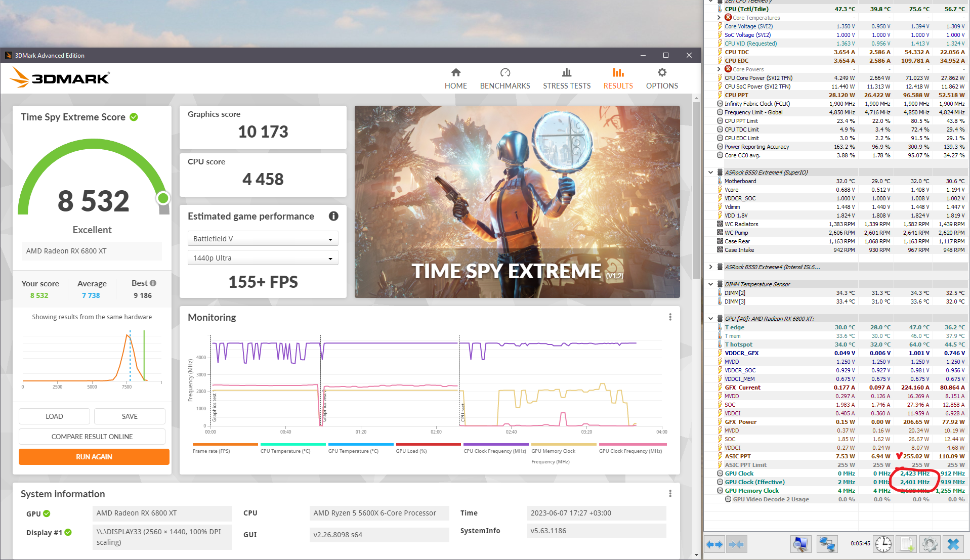Viewport: 970px width, 560px height.
Task: Select the ASIC PPT Limit sensor row
Action: 836,465
